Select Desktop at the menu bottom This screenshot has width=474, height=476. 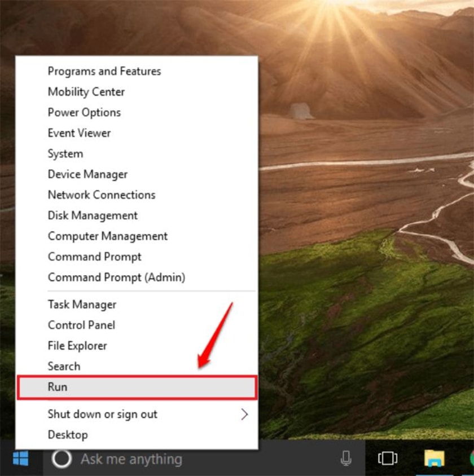click(x=68, y=435)
